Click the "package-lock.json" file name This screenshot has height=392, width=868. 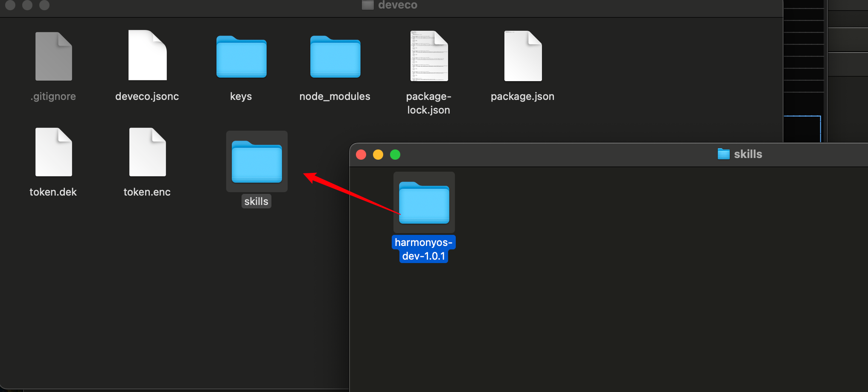pyautogui.click(x=429, y=103)
